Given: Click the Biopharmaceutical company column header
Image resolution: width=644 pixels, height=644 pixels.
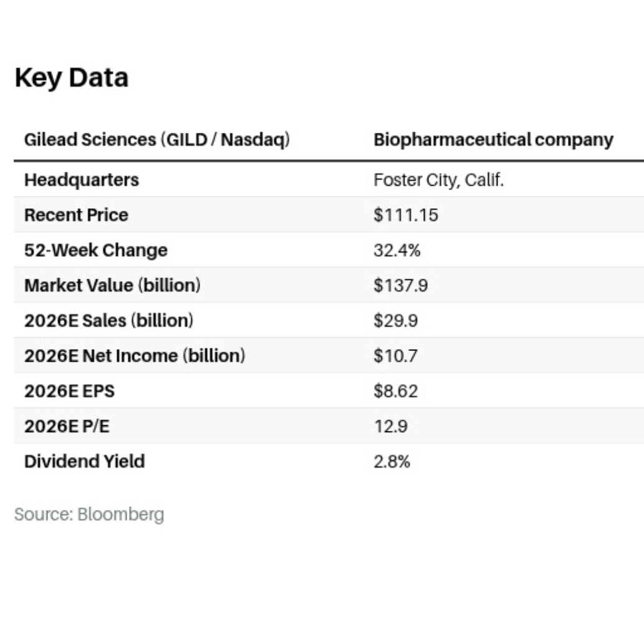Looking at the screenshot, I should pyautogui.click(x=493, y=140).
